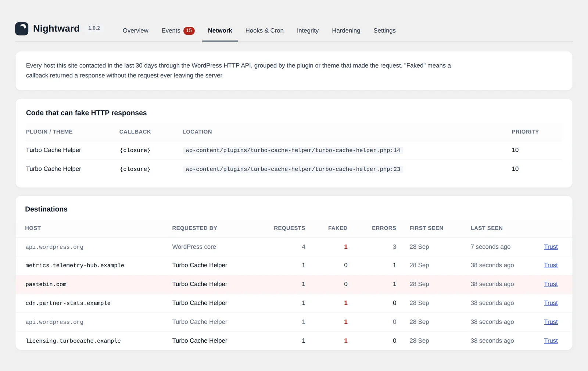Screen dimensions: 588x371
Task: Click the Nightward title text
Action: click(x=56, y=29)
